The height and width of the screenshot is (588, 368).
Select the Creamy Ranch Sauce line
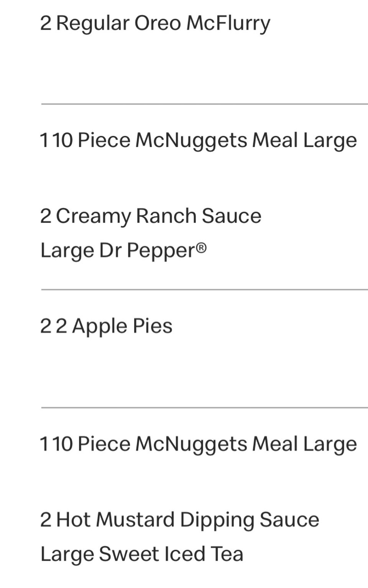tap(151, 216)
